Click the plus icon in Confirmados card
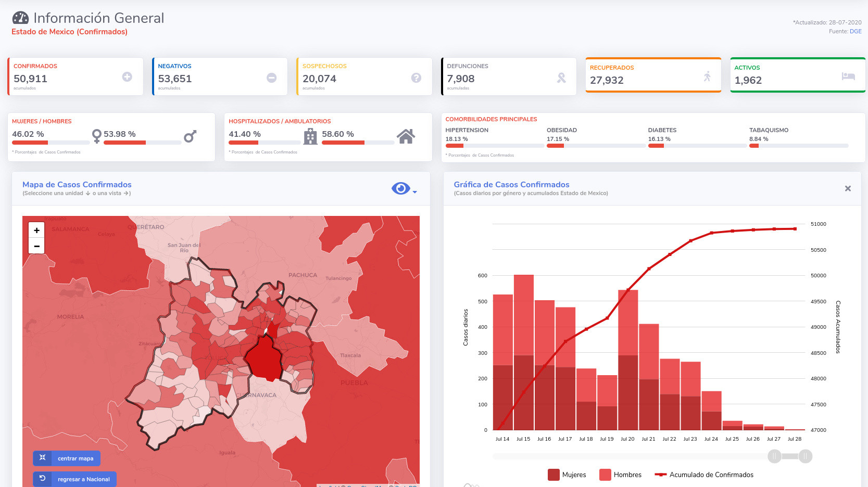This screenshot has height=487, width=868. [127, 77]
